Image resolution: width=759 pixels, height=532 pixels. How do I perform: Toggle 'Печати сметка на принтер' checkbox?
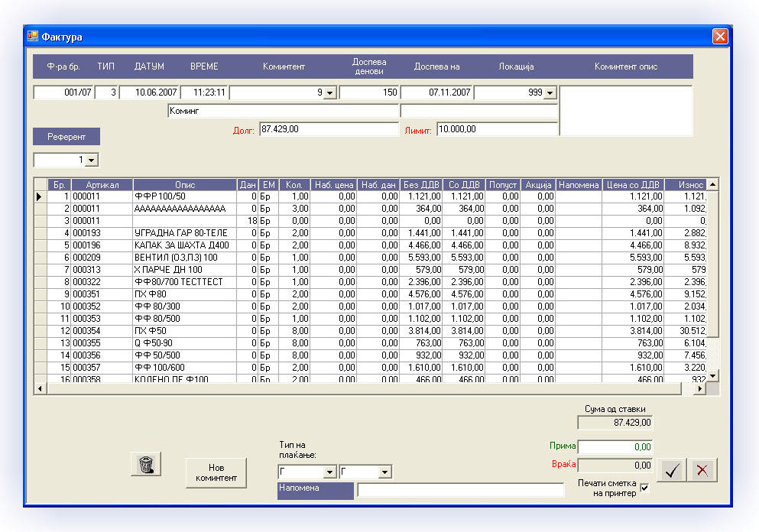pos(644,488)
